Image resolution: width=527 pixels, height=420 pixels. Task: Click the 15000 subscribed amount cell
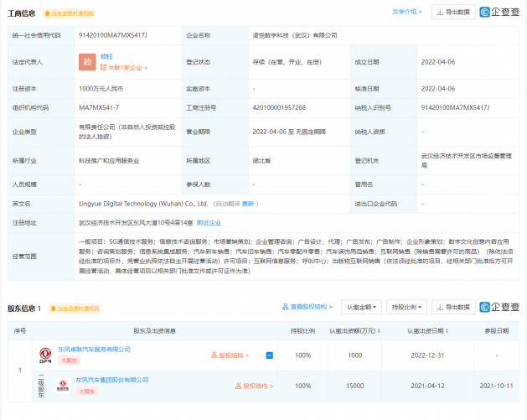click(x=355, y=386)
